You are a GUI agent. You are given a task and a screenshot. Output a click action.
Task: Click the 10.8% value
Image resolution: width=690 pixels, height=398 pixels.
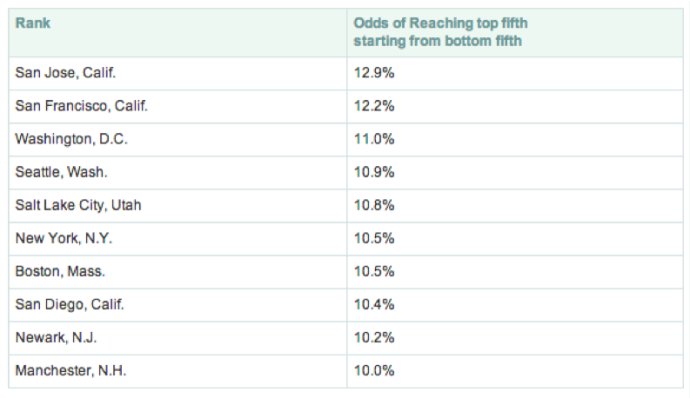374,205
